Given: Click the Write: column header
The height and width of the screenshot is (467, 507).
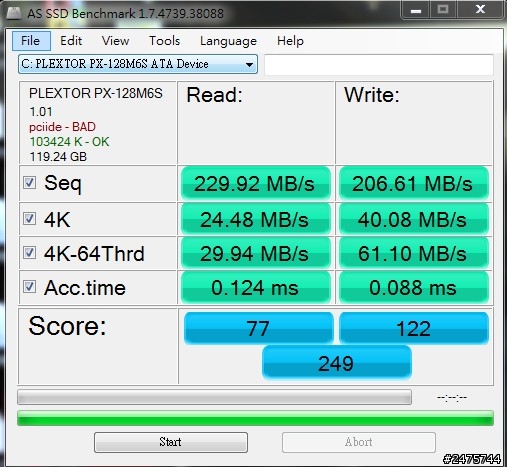Looking at the screenshot, I should point(372,95).
